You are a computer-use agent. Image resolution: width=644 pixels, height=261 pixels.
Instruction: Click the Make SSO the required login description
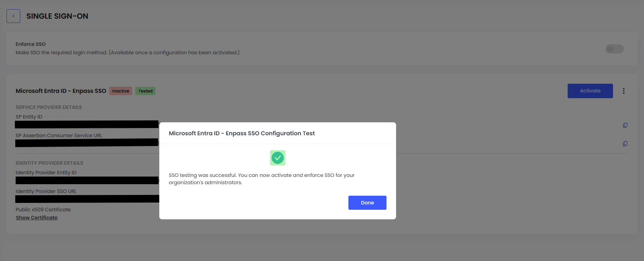(x=128, y=53)
